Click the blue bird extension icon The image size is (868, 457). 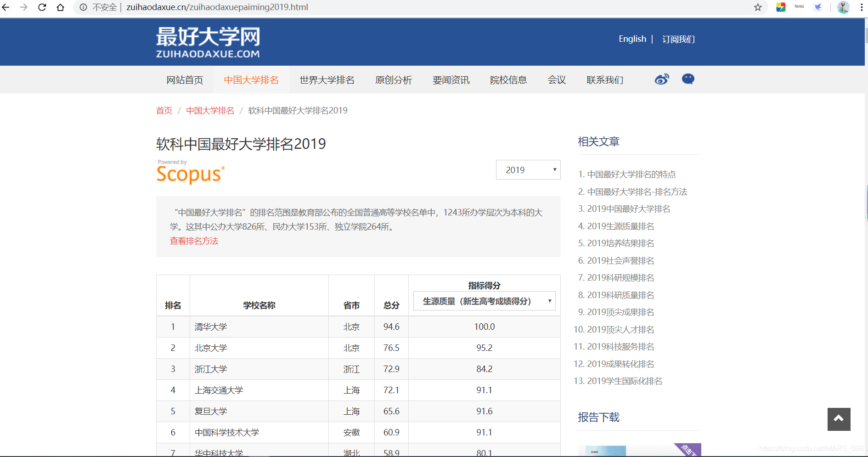pos(818,7)
